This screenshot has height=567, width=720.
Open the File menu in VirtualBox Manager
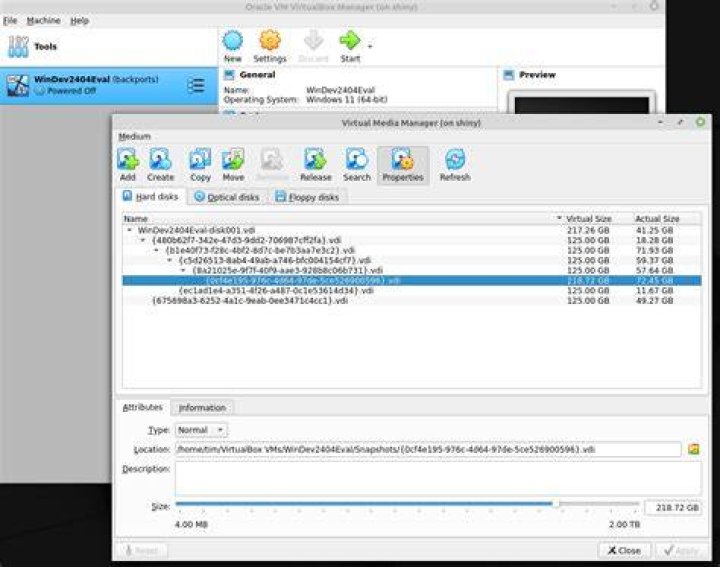pos(10,21)
